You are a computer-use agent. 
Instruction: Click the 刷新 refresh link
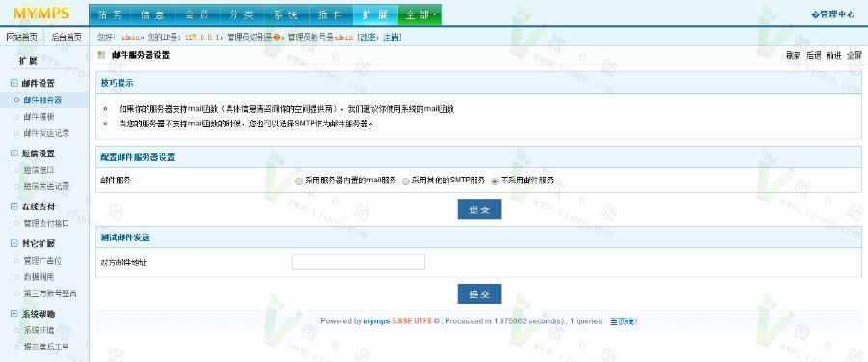pos(794,55)
